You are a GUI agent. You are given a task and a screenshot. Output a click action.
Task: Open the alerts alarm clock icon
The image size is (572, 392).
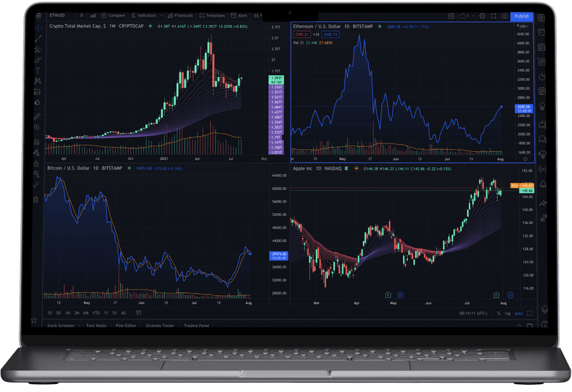[x=542, y=32]
